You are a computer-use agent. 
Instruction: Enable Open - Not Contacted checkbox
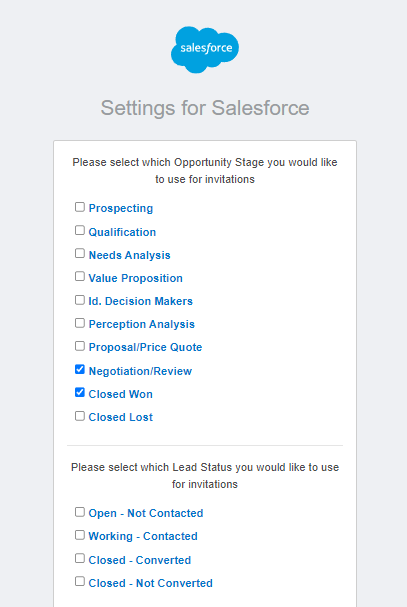click(x=80, y=512)
